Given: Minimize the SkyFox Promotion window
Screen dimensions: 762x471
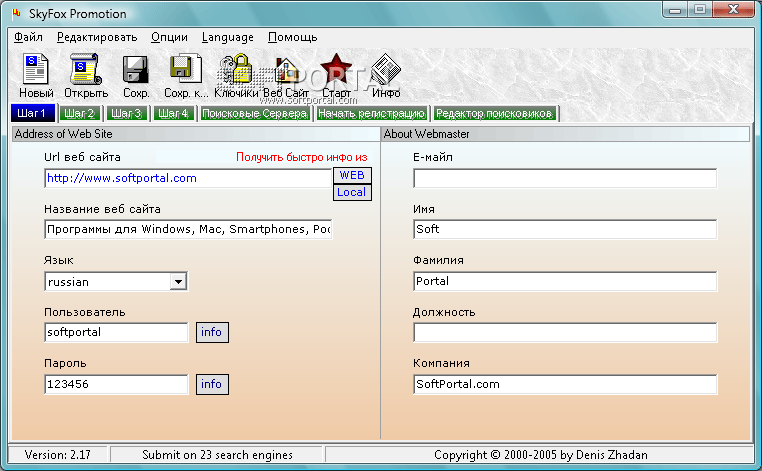Looking at the screenshot, I should (675, 9).
